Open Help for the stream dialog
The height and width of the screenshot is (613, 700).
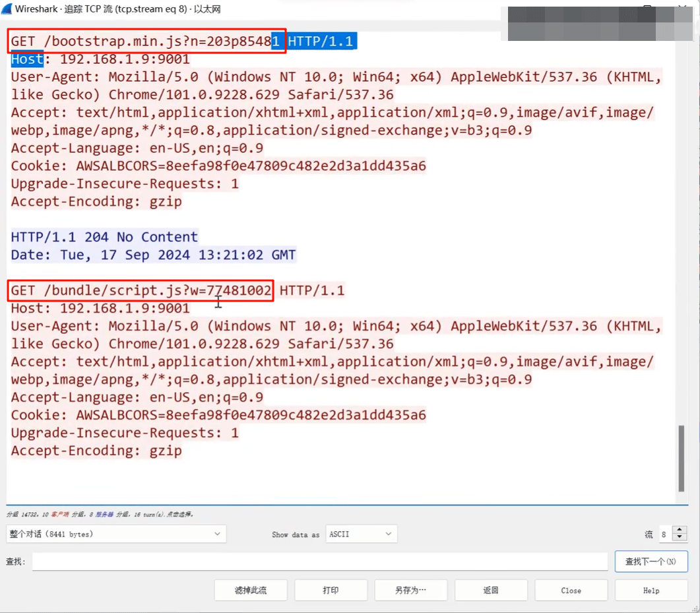[651, 590]
